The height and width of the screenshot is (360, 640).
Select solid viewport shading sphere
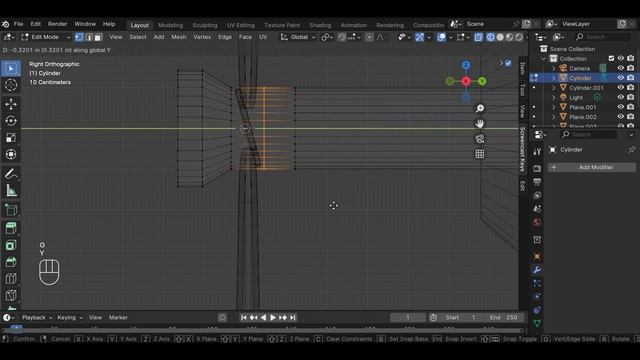[500, 37]
